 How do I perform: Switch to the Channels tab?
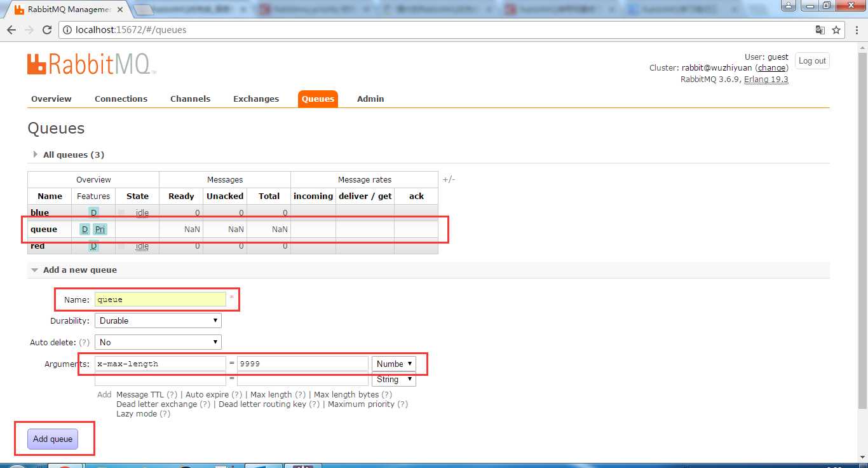(x=190, y=99)
